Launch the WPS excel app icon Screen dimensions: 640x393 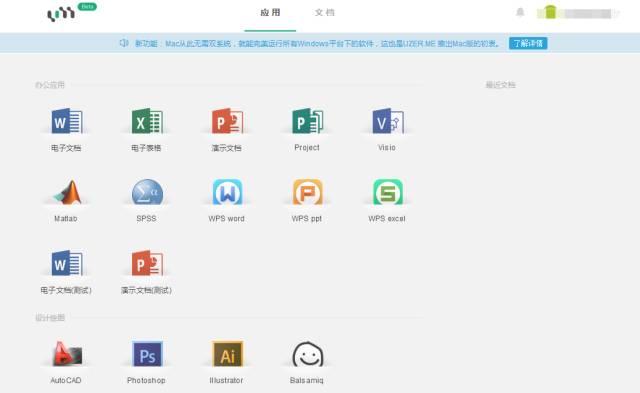coord(388,192)
